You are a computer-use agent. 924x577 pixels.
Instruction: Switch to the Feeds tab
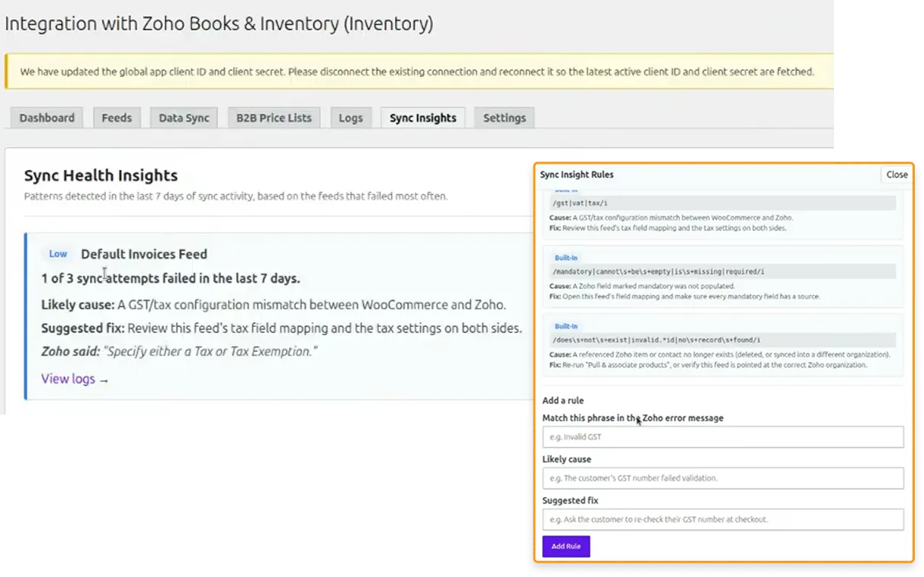tap(117, 117)
